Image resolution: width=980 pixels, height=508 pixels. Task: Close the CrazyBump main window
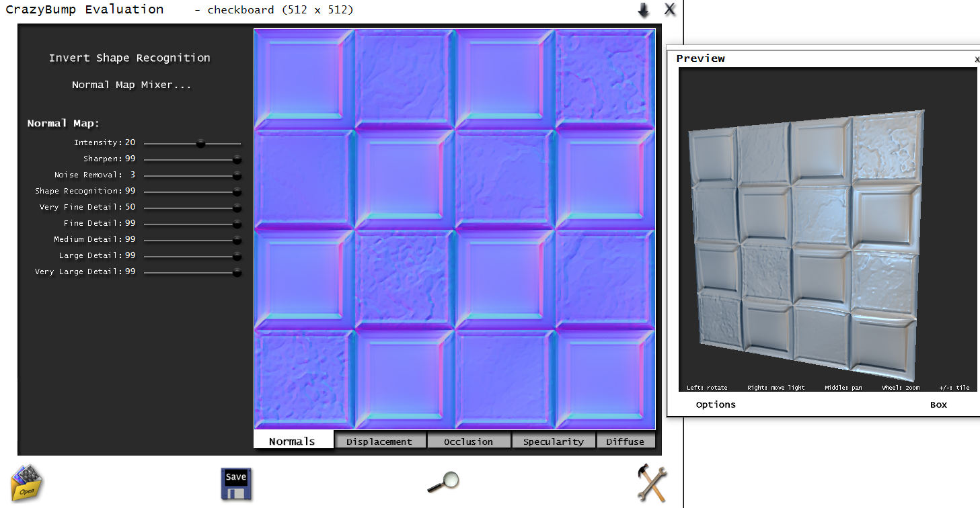669,9
